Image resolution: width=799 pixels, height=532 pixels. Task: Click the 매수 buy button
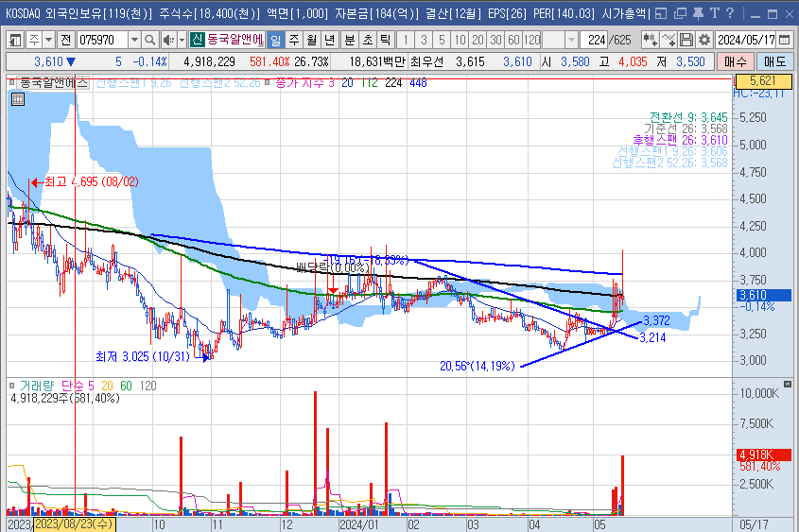tap(735, 61)
